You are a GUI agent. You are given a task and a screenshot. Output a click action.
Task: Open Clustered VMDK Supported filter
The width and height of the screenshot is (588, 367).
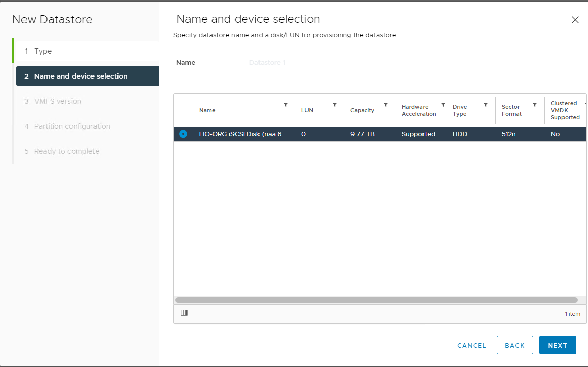(585, 104)
